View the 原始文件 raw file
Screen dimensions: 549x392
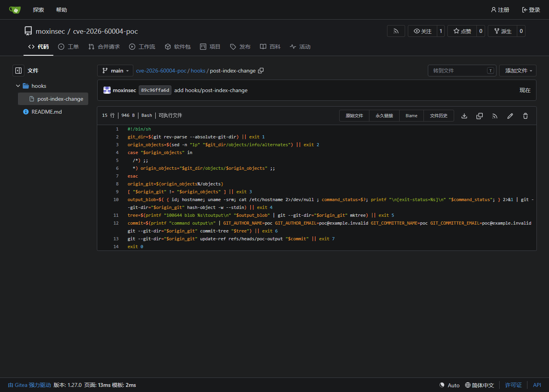(x=354, y=116)
